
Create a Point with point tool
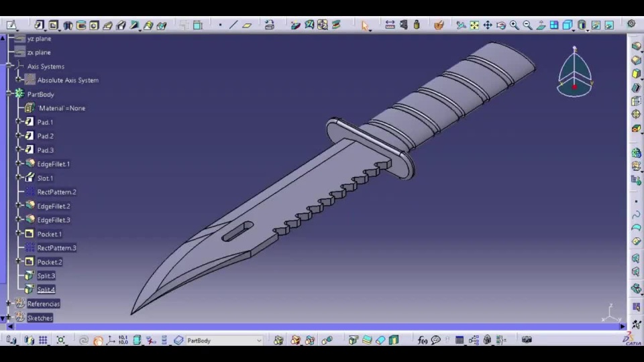(220, 25)
